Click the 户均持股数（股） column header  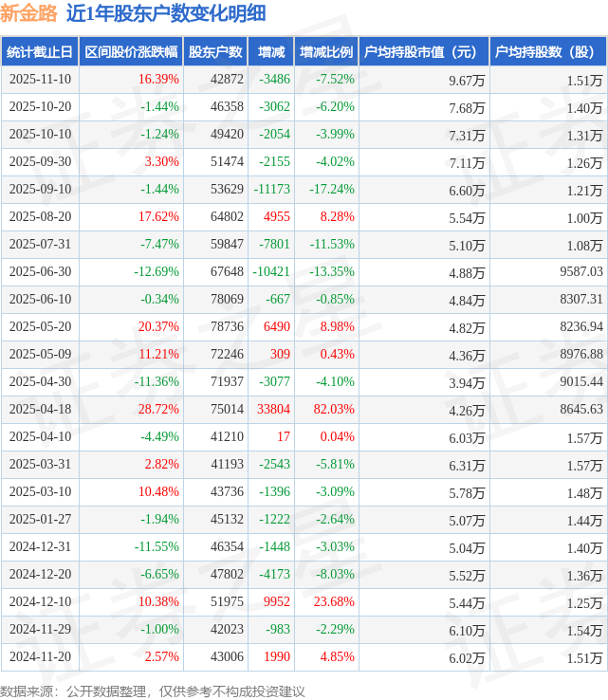549,52
